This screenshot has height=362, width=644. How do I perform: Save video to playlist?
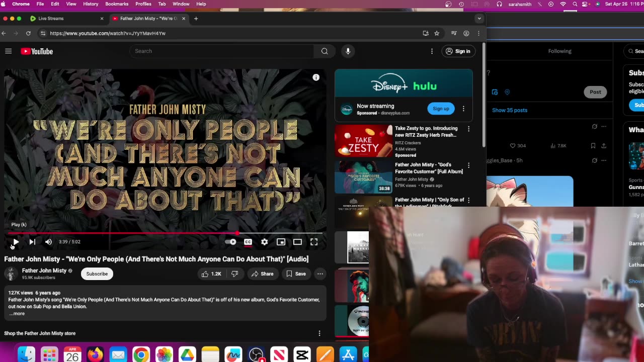tap(296, 274)
